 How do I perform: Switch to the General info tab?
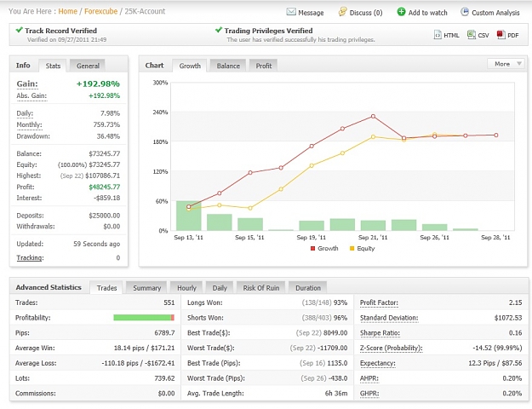[x=88, y=66]
